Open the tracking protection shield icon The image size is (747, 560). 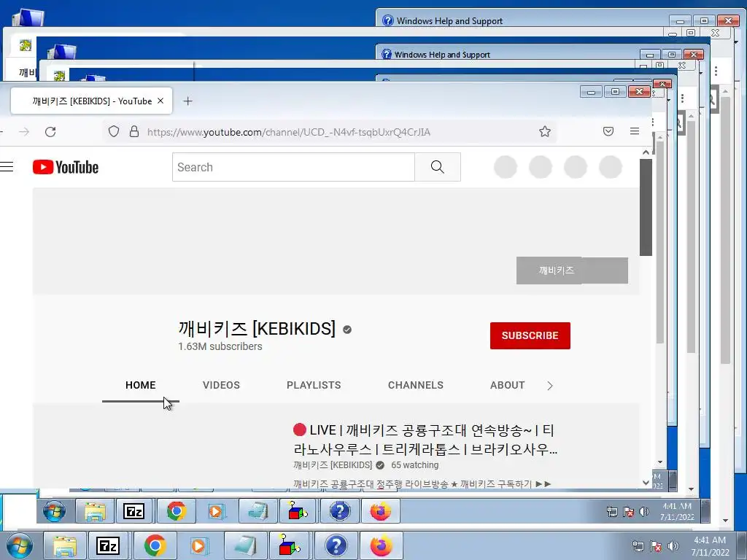click(x=113, y=131)
